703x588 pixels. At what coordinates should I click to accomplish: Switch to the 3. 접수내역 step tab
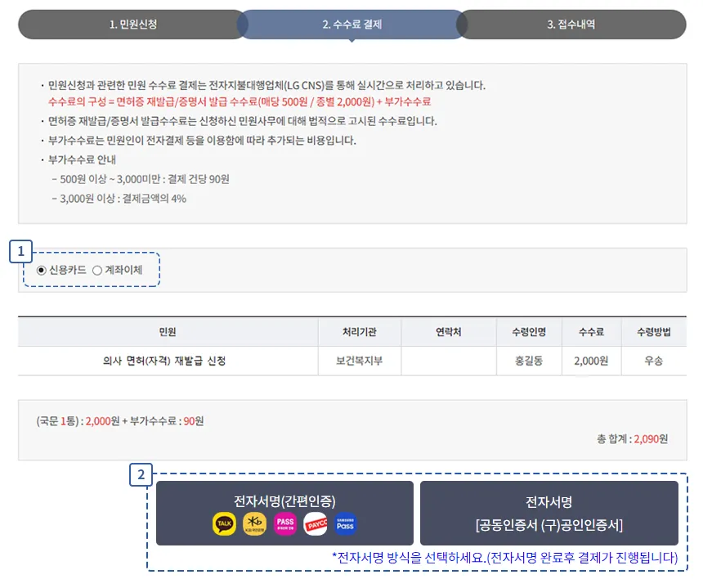(571, 25)
